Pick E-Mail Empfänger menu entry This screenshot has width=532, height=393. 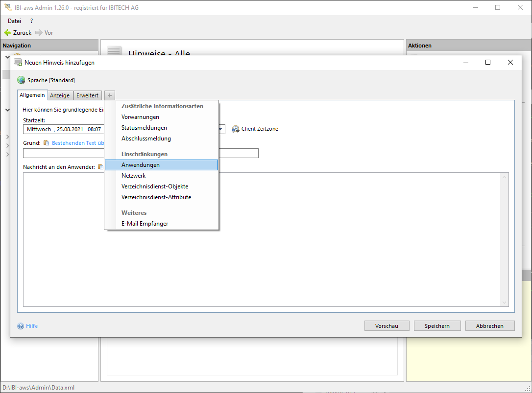coord(145,224)
